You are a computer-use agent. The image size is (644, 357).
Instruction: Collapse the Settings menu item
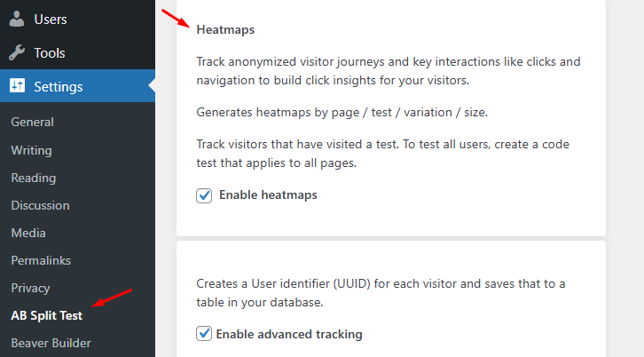[x=59, y=87]
